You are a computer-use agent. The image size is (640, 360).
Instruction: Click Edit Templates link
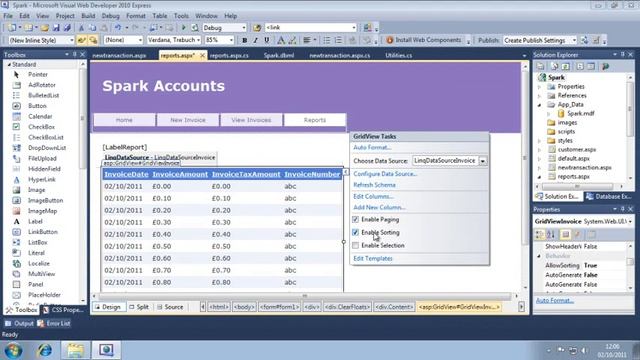pos(373,258)
